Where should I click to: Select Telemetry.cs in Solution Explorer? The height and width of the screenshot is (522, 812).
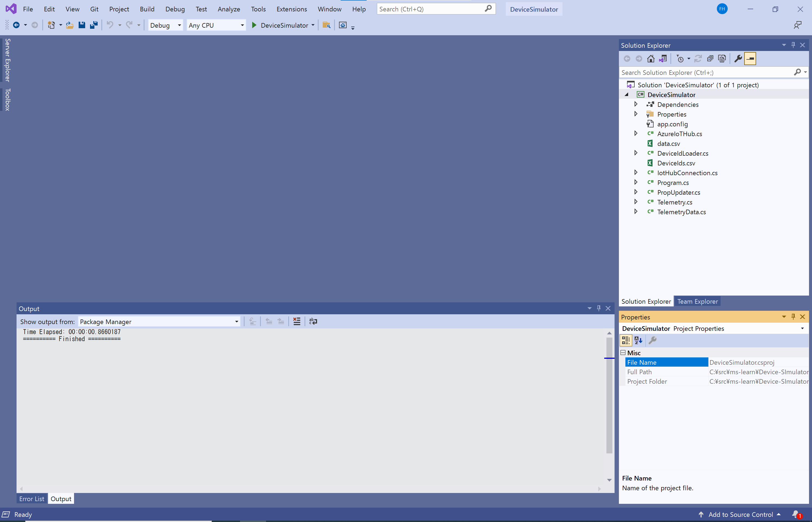[675, 202]
